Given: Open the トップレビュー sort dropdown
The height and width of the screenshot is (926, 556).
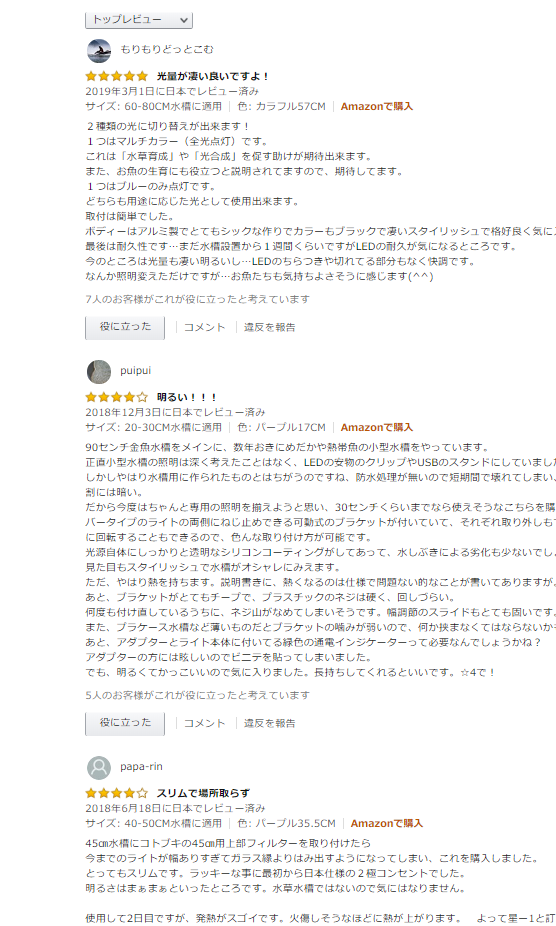Looking at the screenshot, I should coord(139,20).
